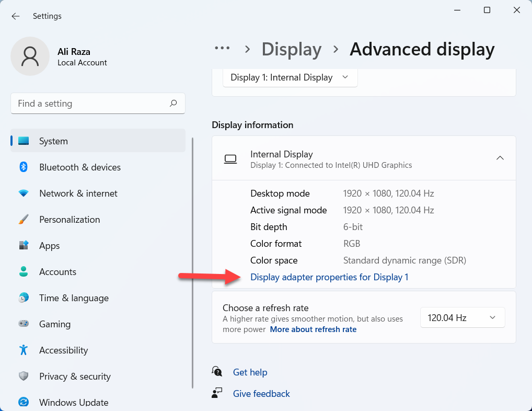Screen dimensions: 532x411
Task: Click the Network & internet globe icon
Action: click(24, 193)
